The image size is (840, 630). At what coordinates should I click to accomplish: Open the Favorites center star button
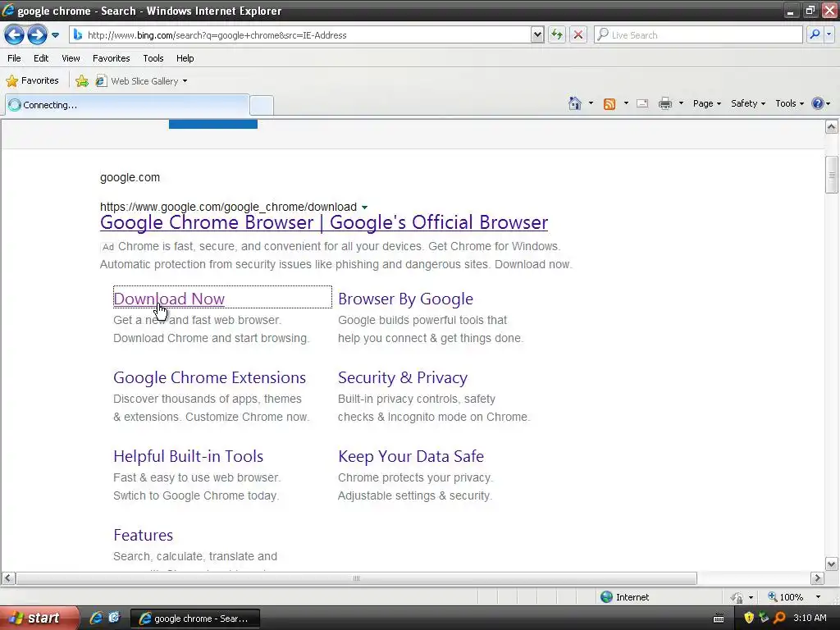[x=32, y=81]
